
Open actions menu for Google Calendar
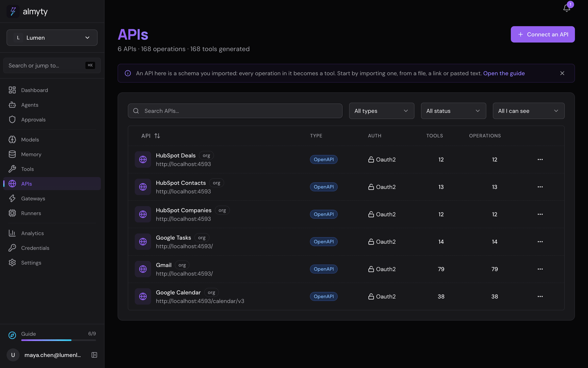point(540,296)
